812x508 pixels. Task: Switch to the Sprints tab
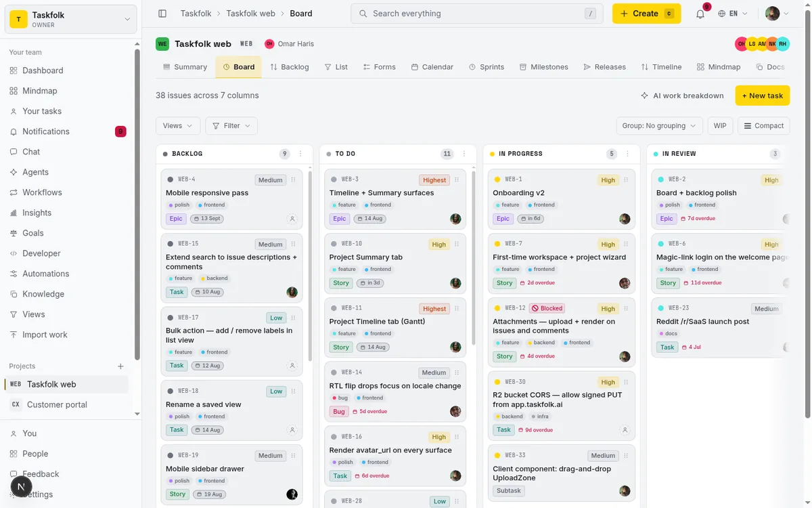[x=487, y=67]
